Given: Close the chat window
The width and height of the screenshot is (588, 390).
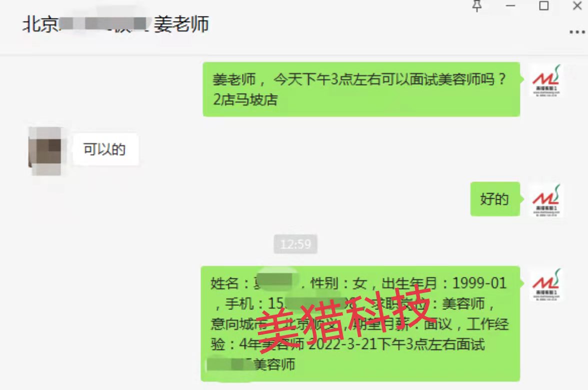Looking at the screenshot, I should click(x=577, y=6).
